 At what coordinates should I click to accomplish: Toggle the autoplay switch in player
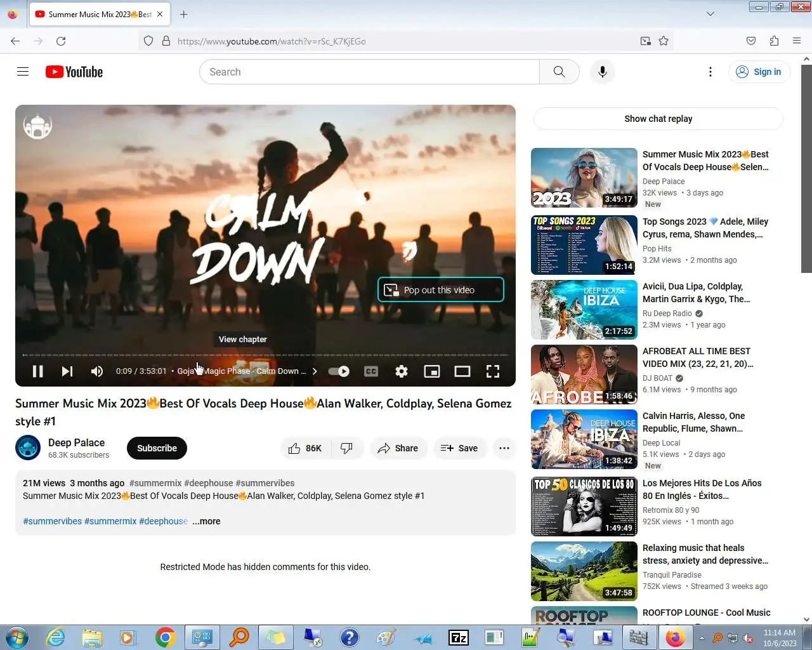pyautogui.click(x=339, y=371)
